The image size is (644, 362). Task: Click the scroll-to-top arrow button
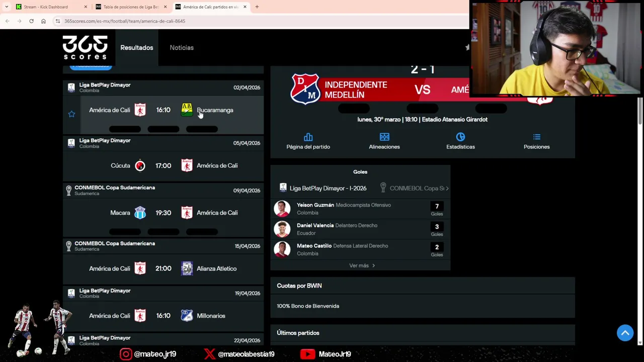[x=625, y=333]
